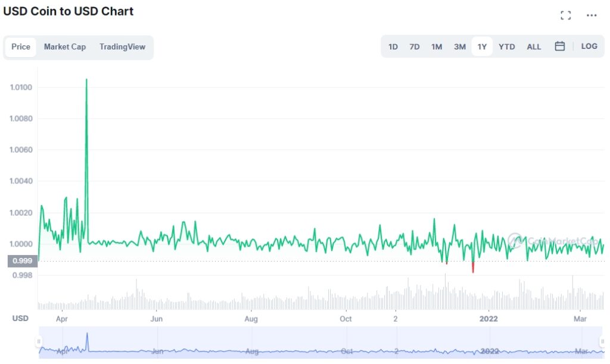This screenshot has height=364, width=610.
Task: Click the Oct x-axis label
Action: (346, 319)
